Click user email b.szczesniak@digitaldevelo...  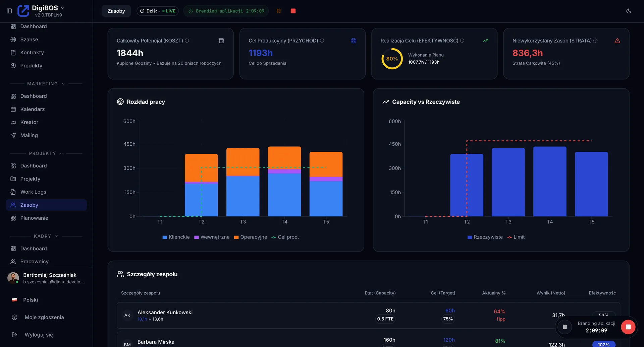(x=53, y=282)
